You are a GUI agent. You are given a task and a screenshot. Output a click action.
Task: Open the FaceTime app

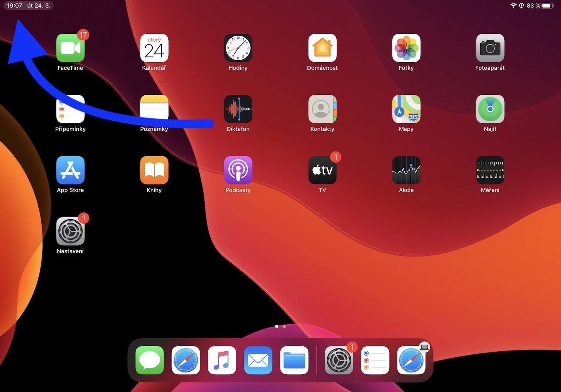click(x=70, y=48)
